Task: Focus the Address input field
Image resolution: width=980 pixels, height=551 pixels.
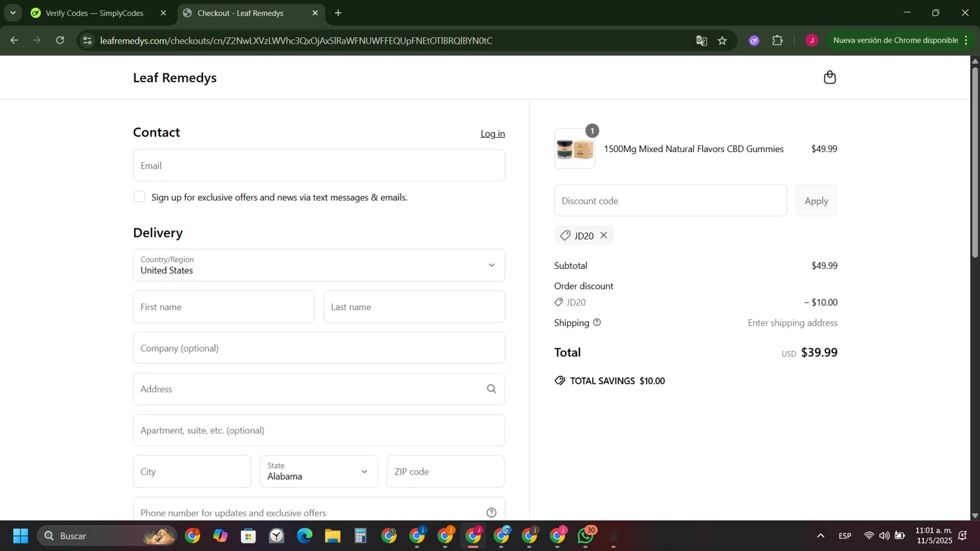Action: (319, 389)
